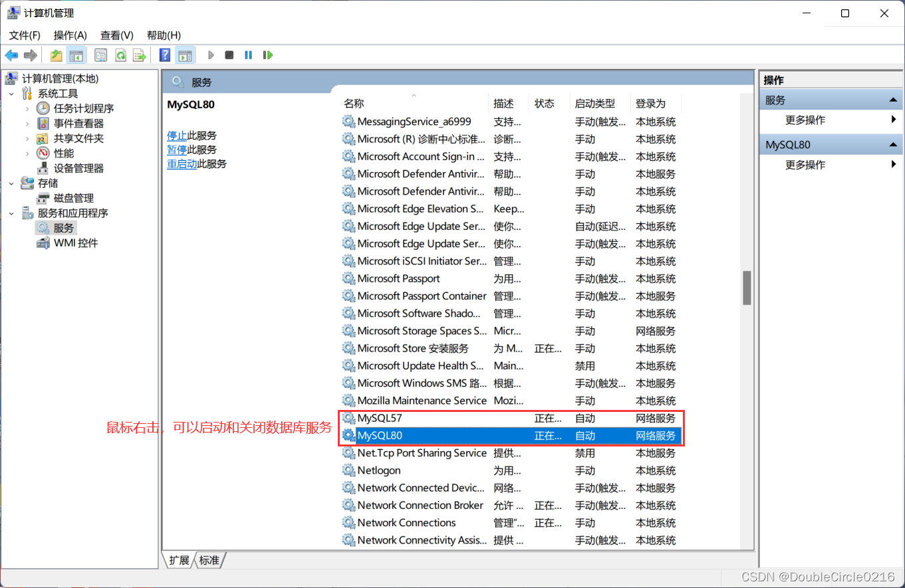Toggle the show/hide console tree icon

76,55
